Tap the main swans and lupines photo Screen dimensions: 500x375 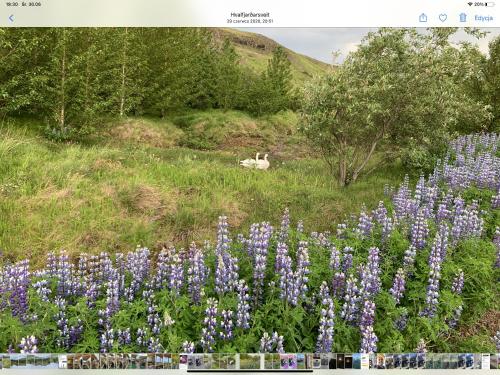click(x=250, y=190)
